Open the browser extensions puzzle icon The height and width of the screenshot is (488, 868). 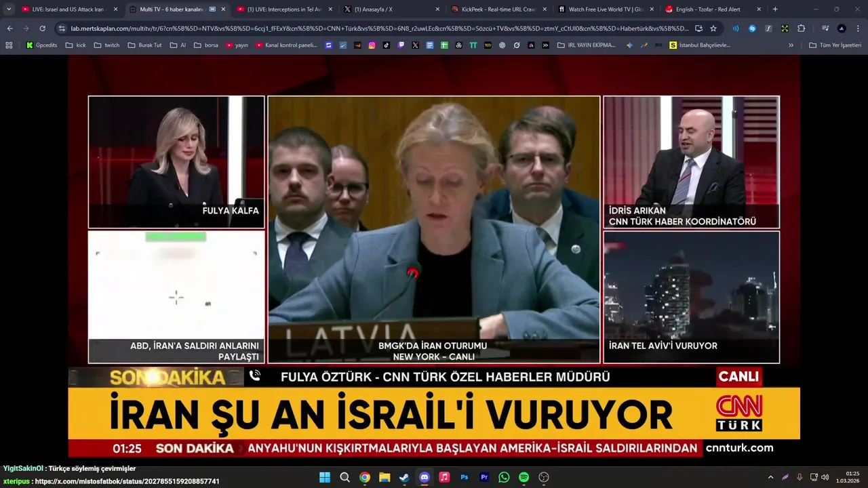coord(801,28)
